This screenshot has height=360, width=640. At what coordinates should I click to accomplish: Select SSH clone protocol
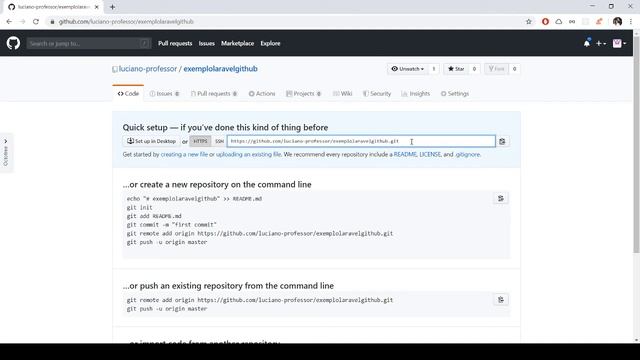tap(219, 141)
